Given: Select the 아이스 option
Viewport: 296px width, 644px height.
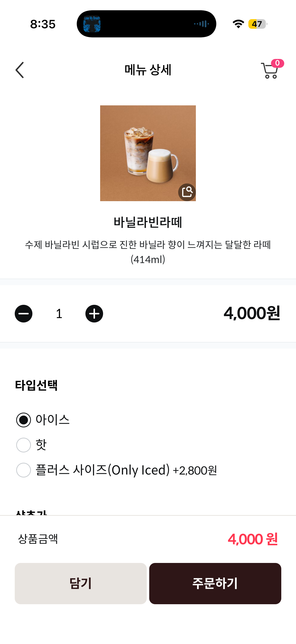Looking at the screenshot, I should coord(24,420).
